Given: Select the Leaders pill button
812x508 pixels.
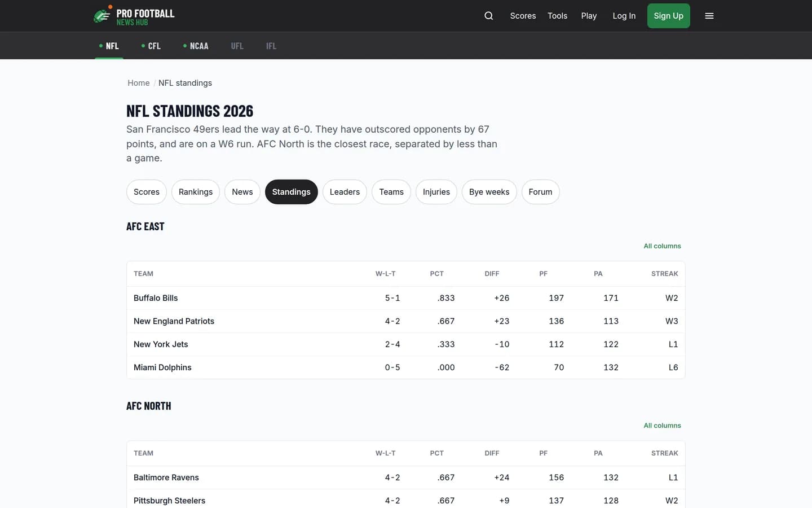Looking at the screenshot, I should [x=345, y=192].
